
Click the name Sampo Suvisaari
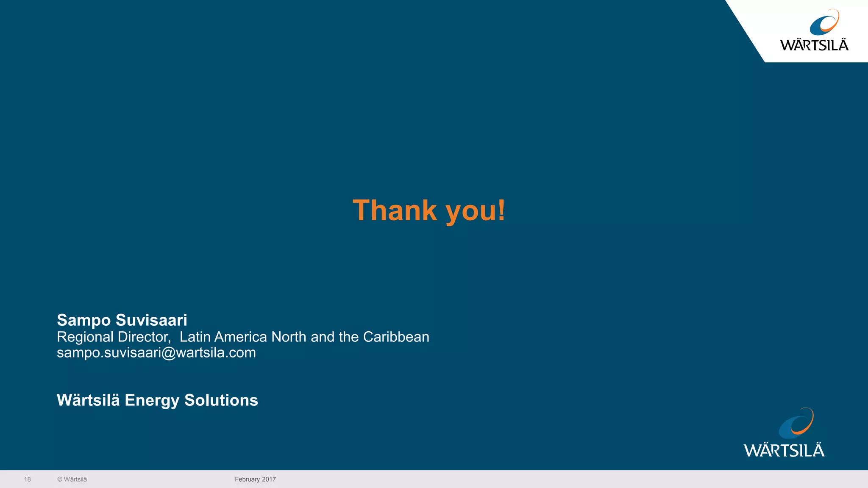click(122, 320)
